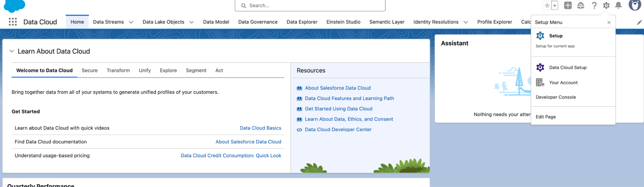Viewport: 644px width, 187px height.
Task: Open the Data Governance tab
Action: pos(258,22)
